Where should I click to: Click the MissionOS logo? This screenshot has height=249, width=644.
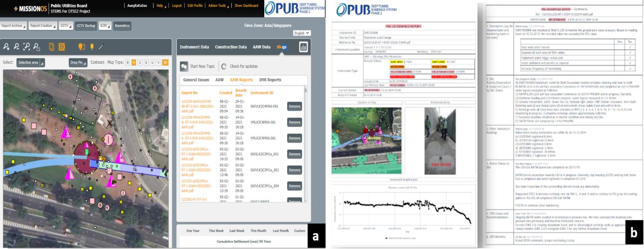point(30,8)
